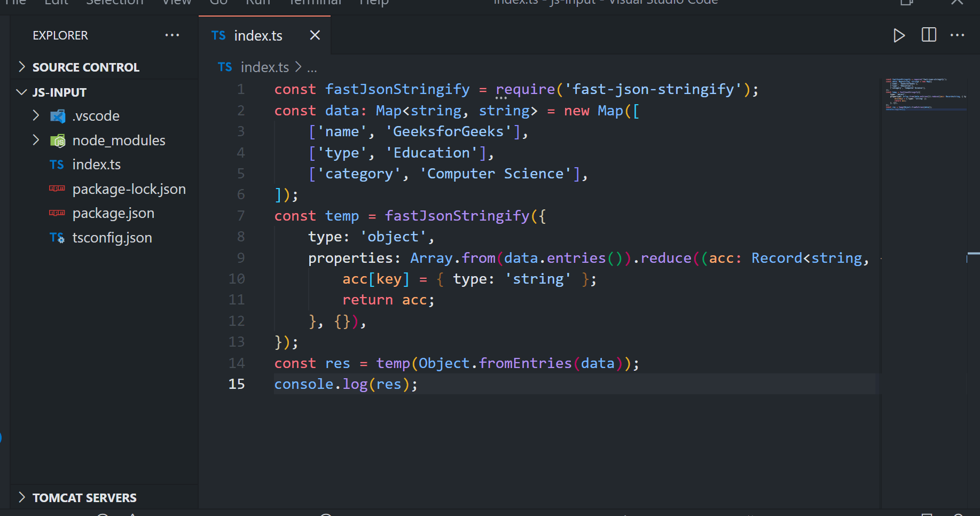This screenshot has height=516, width=980.
Task: Expand the node_modules folder
Action: [x=36, y=140]
